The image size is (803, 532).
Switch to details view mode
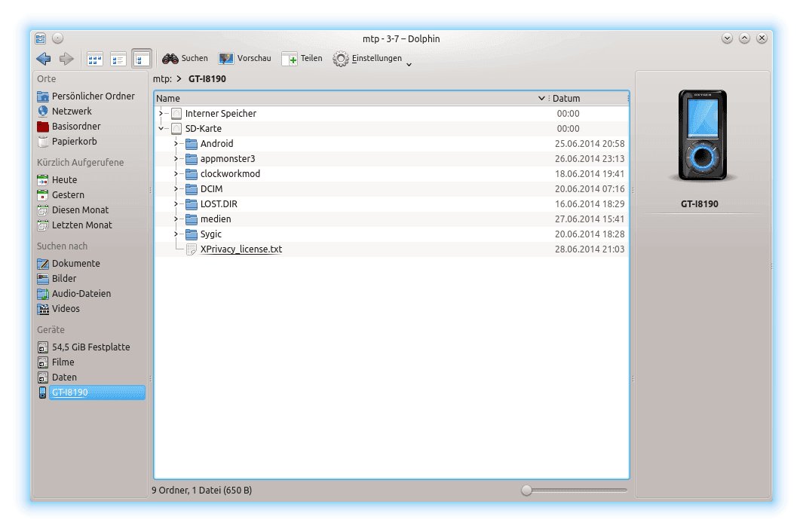pyautogui.click(x=141, y=59)
